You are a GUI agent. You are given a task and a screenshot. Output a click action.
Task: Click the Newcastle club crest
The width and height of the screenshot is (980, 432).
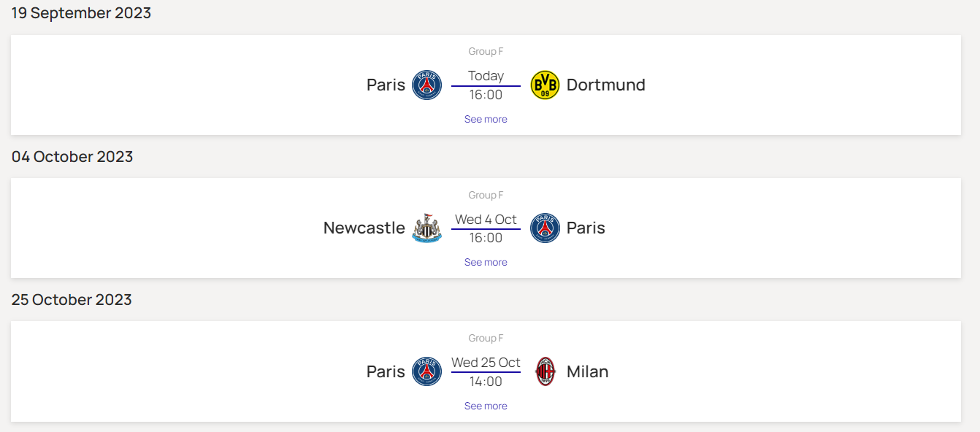pyautogui.click(x=426, y=228)
